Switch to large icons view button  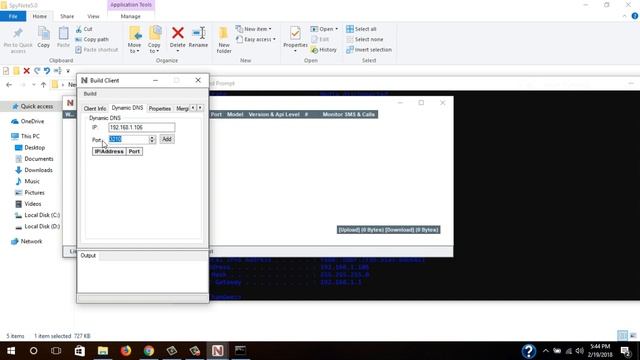pos(633,336)
